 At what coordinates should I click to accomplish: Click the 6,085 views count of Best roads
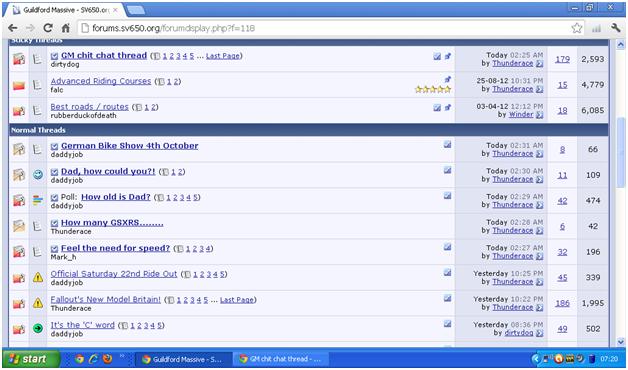tap(592, 110)
